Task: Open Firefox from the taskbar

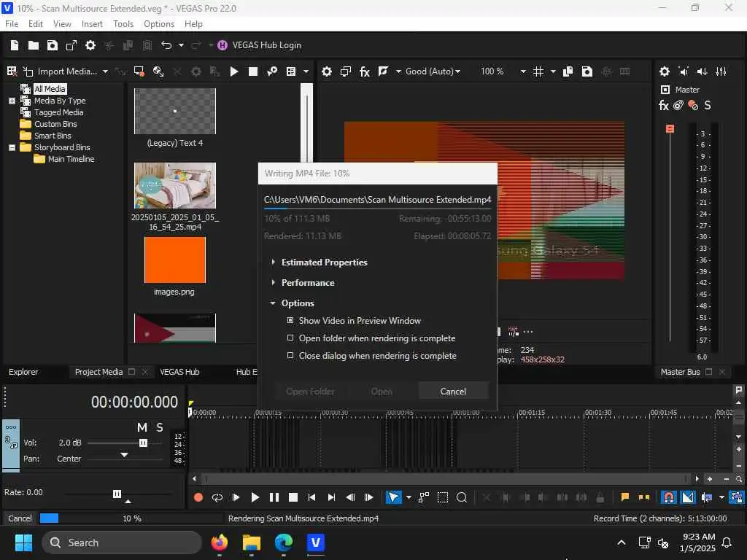Action: pyautogui.click(x=219, y=542)
